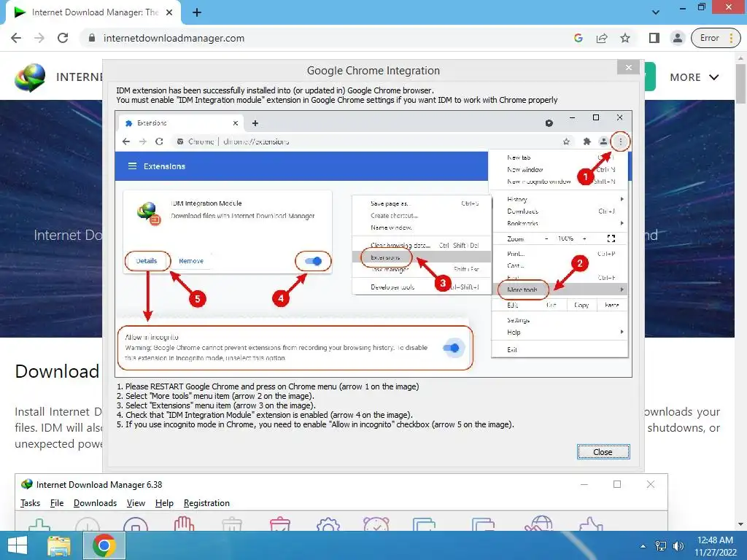Open Windows Start menu
Screen dimensions: 747x560
coord(18,545)
